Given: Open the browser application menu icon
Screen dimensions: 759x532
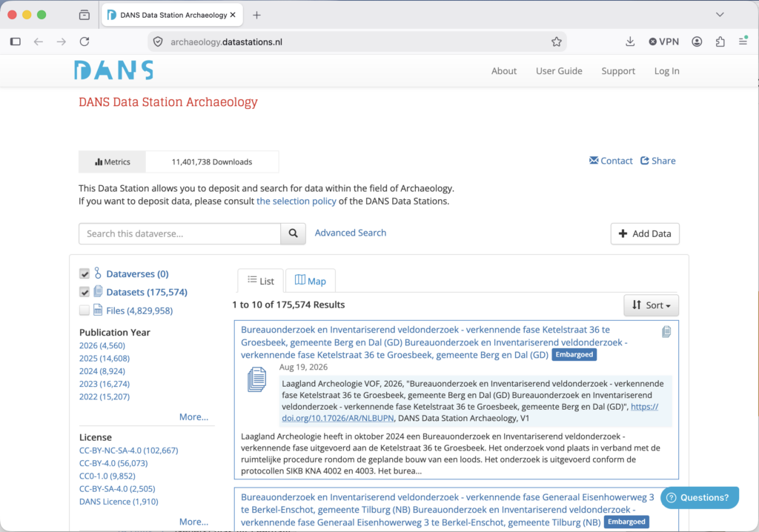Looking at the screenshot, I should tap(743, 41).
